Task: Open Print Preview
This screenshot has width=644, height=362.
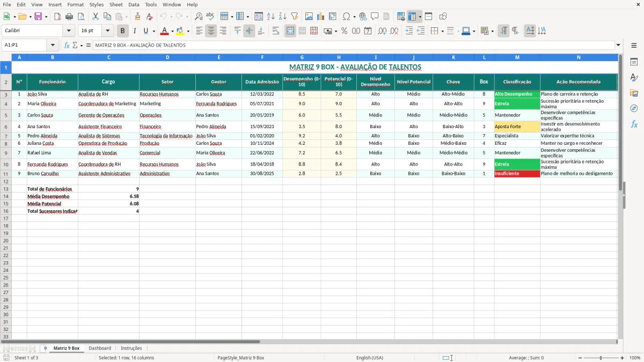Action: 81,17
